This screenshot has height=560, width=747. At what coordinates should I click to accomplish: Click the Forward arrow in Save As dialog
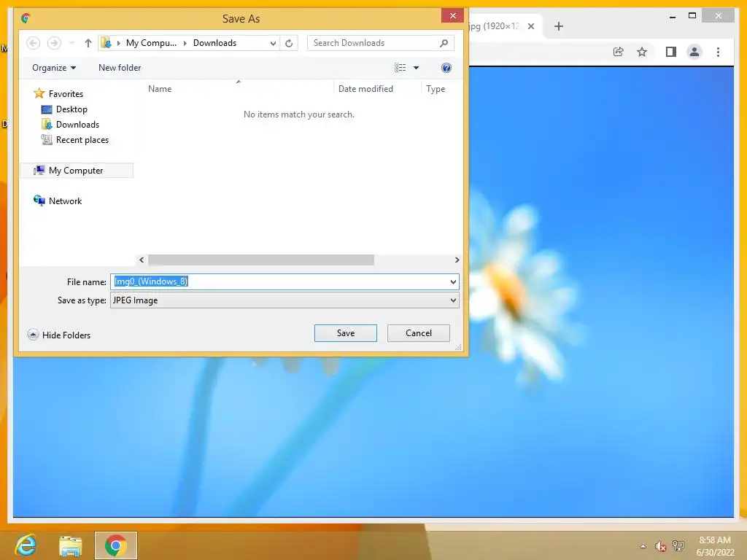click(x=54, y=43)
